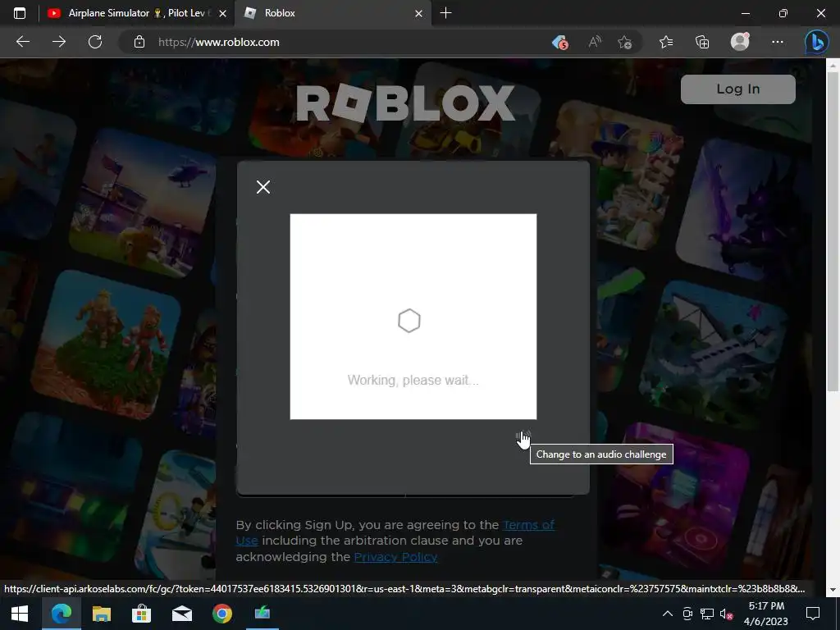This screenshot has width=840, height=630.
Task: Click the page vertical scrollbar
Action: [x=833, y=231]
